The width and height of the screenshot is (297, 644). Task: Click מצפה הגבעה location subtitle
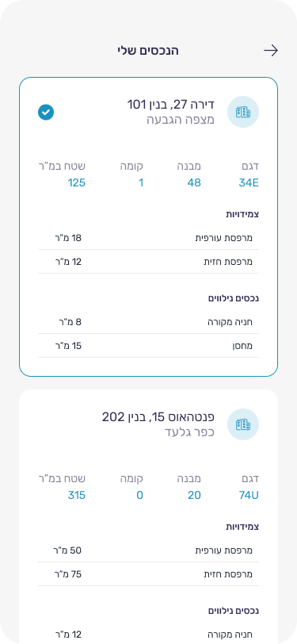point(181,120)
